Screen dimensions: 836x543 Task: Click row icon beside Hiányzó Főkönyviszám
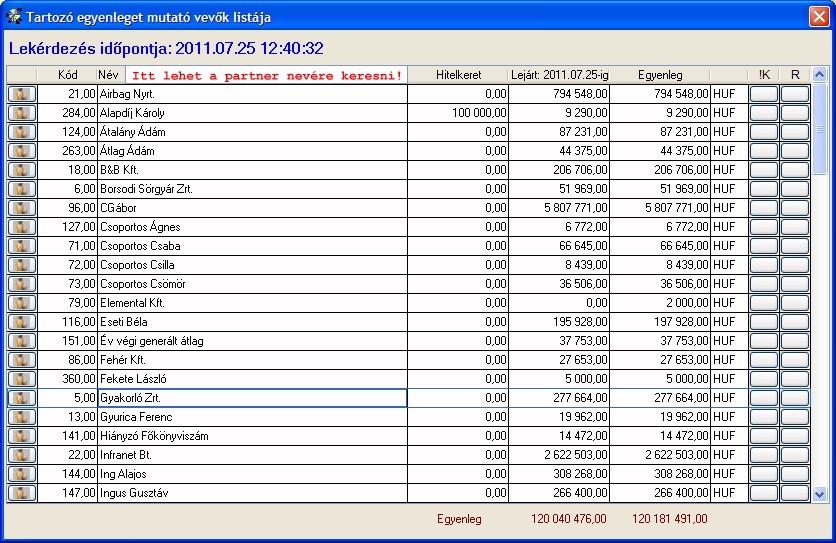pyautogui.click(x=22, y=436)
